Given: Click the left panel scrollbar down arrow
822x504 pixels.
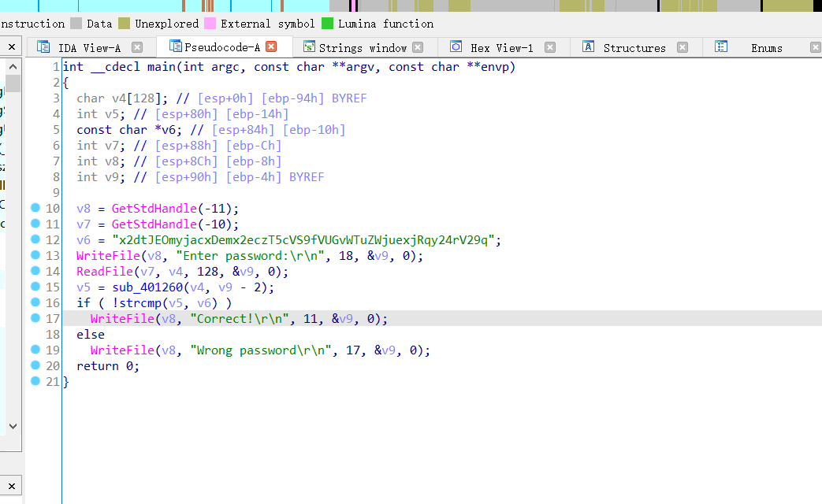Looking at the screenshot, I should 13,426.
